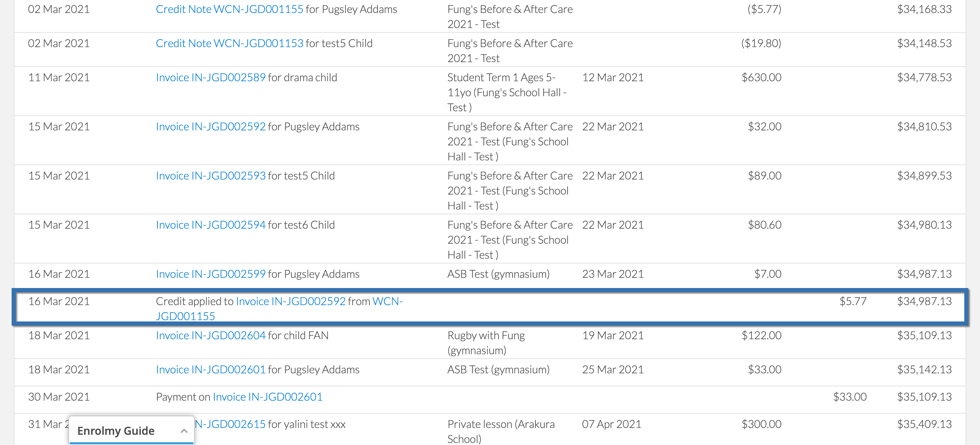Open Invoice IN-JGD002592 for Pugsley Addams

pos(210,127)
